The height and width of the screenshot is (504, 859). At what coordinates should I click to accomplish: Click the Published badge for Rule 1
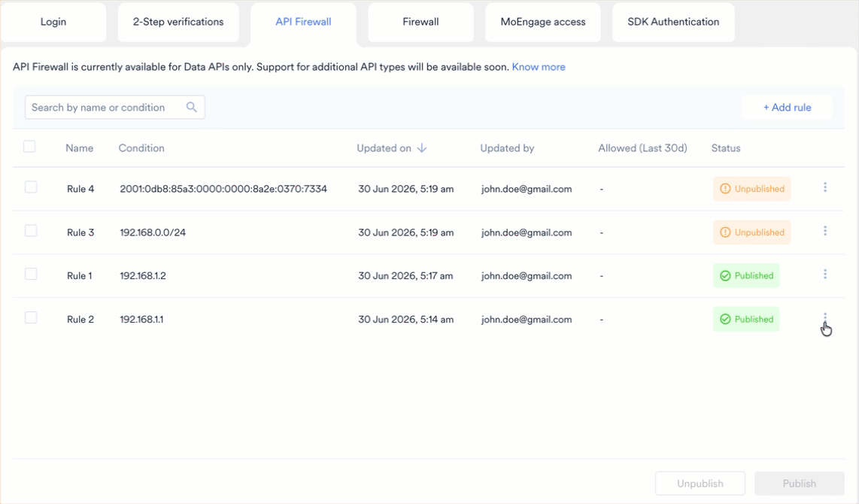[746, 275]
